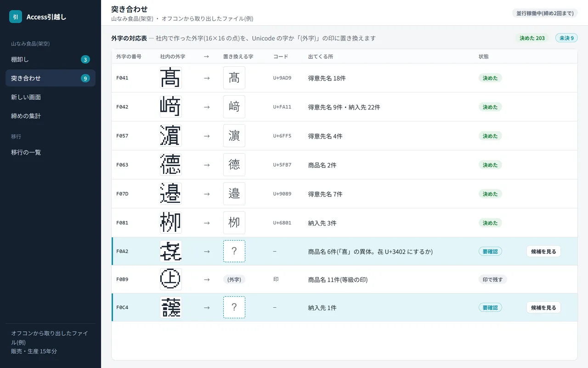Click the F07D bitmap glyph thumbnail
This screenshot has width=588, height=368.
tap(171, 194)
